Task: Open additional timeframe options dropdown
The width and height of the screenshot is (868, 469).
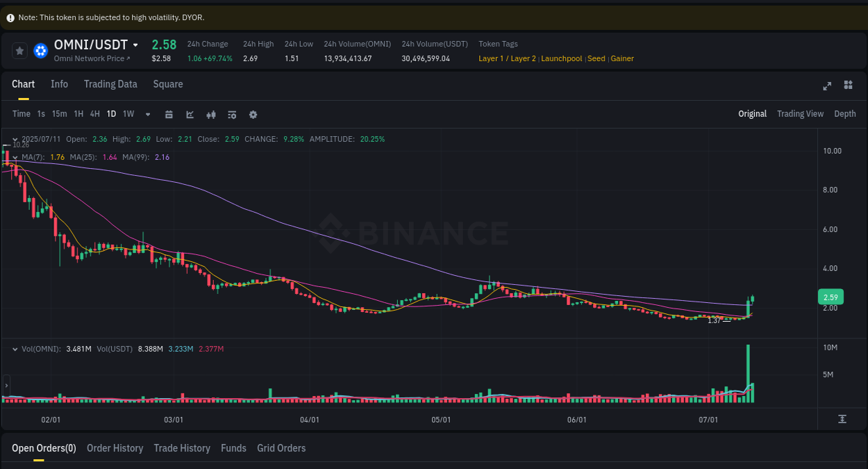Action: point(147,114)
